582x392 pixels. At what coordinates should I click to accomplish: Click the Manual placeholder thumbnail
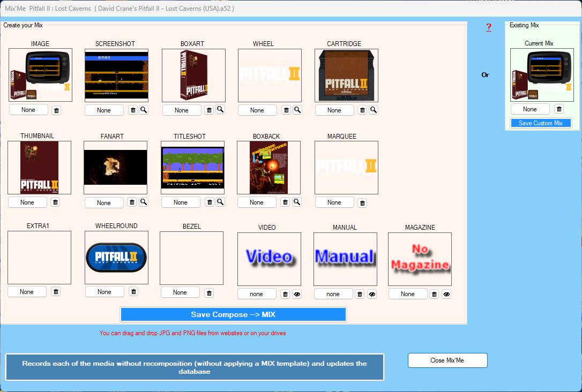345,259
